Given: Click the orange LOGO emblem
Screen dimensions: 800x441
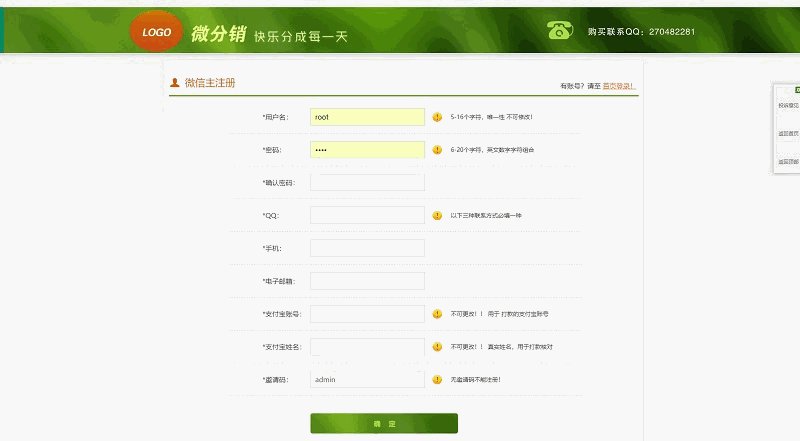Looking at the screenshot, I should coord(156,32).
